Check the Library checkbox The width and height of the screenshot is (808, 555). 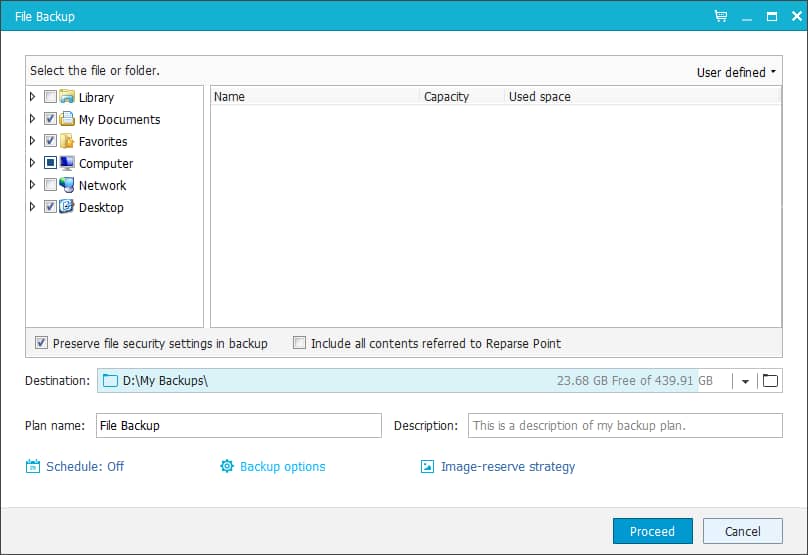[x=50, y=97]
